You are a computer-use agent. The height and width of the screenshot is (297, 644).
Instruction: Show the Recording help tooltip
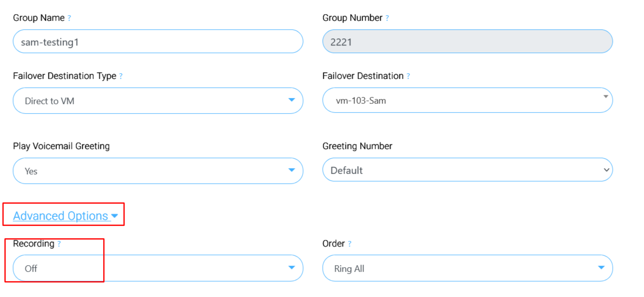(x=59, y=244)
